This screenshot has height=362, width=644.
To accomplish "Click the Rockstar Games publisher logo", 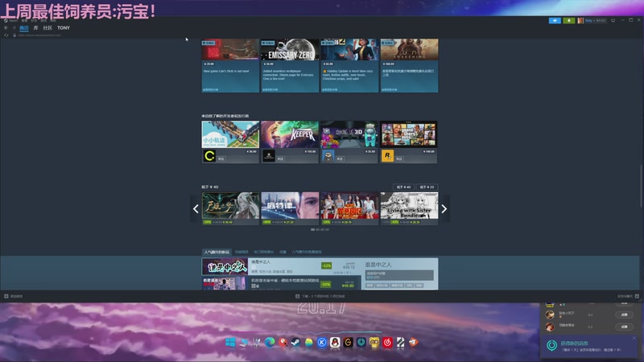I will [387, 155].
